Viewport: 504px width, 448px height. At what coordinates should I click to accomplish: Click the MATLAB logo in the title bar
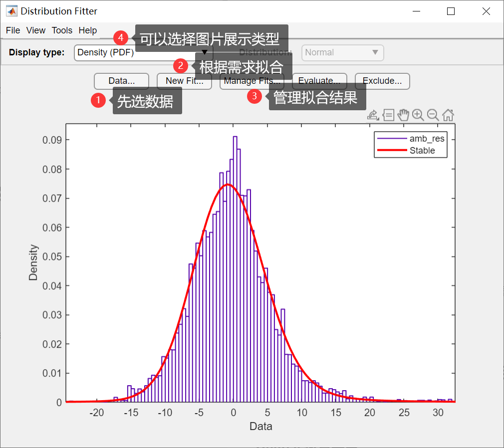[11, 11]
